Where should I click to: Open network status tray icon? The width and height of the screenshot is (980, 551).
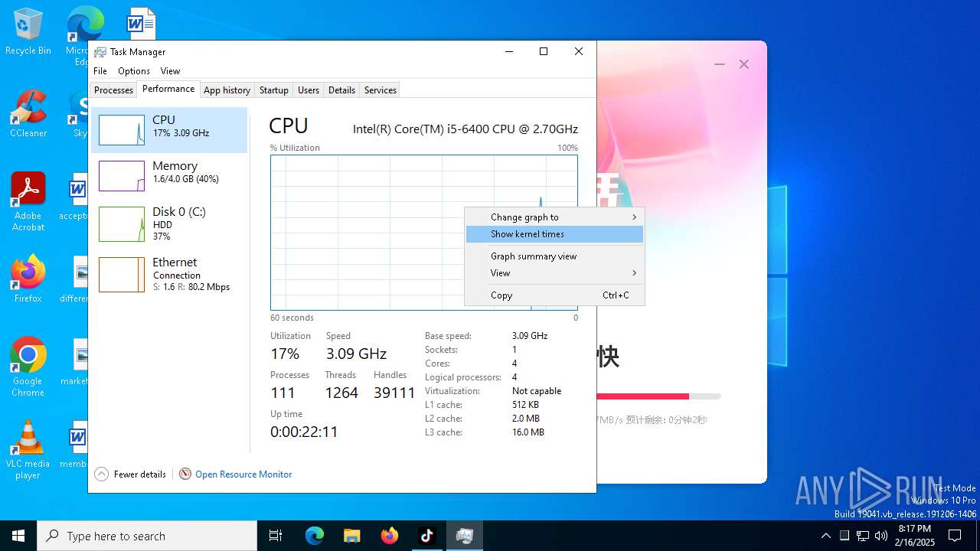(x=863, y=536)
